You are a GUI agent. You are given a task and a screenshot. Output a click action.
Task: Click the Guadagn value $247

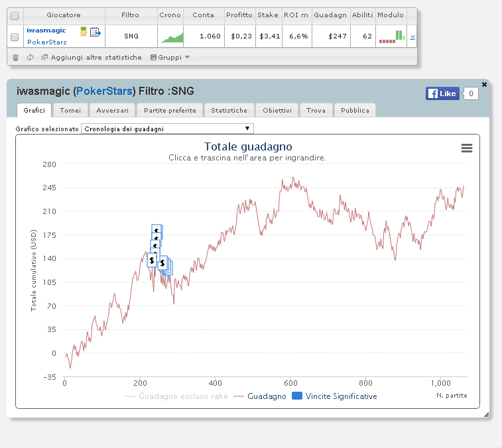click(338, 36)
